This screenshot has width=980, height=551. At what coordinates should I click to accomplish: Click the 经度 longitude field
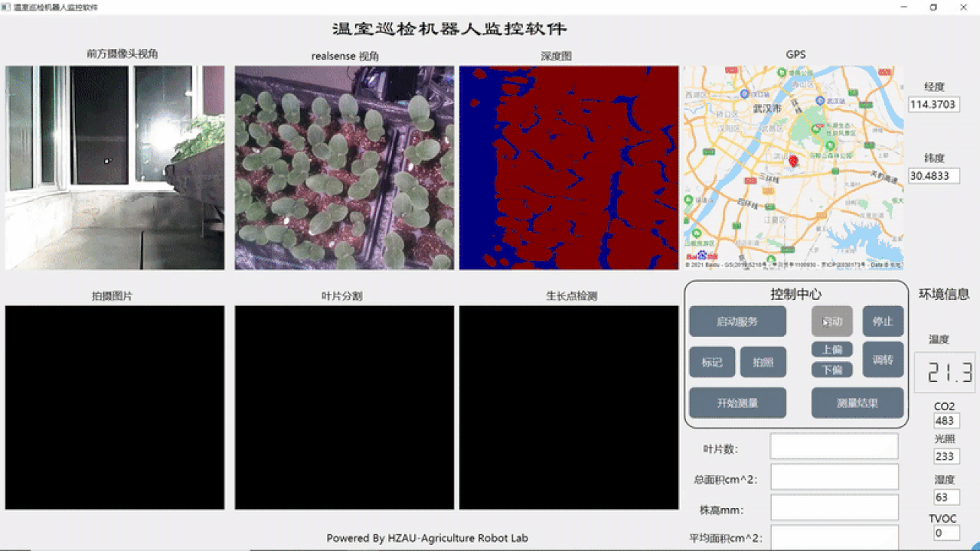point(934,104)
